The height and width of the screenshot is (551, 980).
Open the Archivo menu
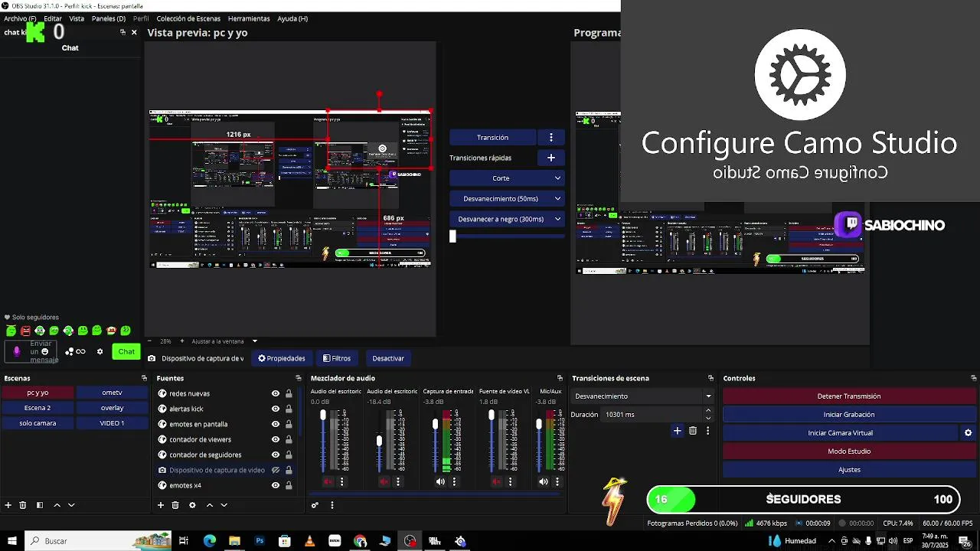coord(20,18)
